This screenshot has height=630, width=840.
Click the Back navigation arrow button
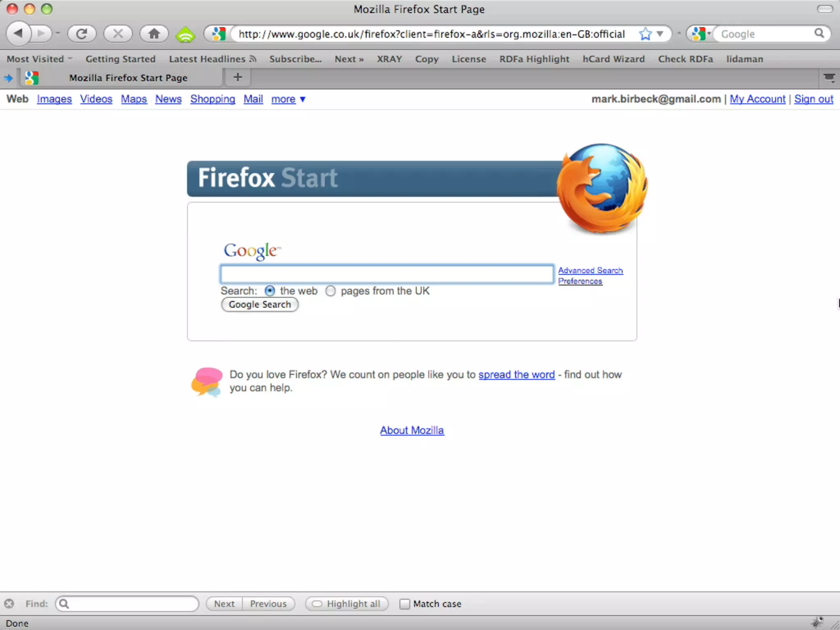(x=18, y=34)
